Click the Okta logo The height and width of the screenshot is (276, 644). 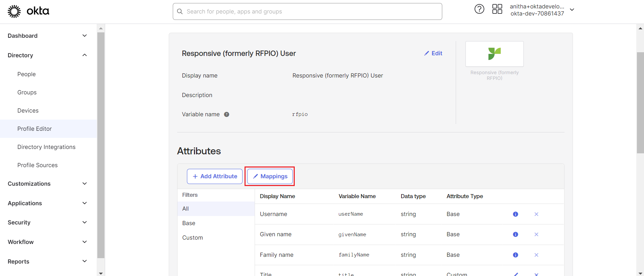(x=28, y=11)
